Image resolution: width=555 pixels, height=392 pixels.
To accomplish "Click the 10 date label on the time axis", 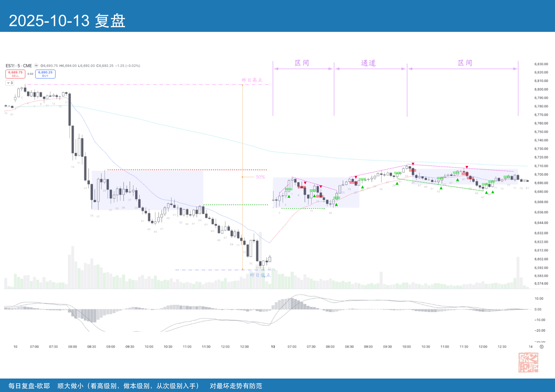I will point(15,347).
